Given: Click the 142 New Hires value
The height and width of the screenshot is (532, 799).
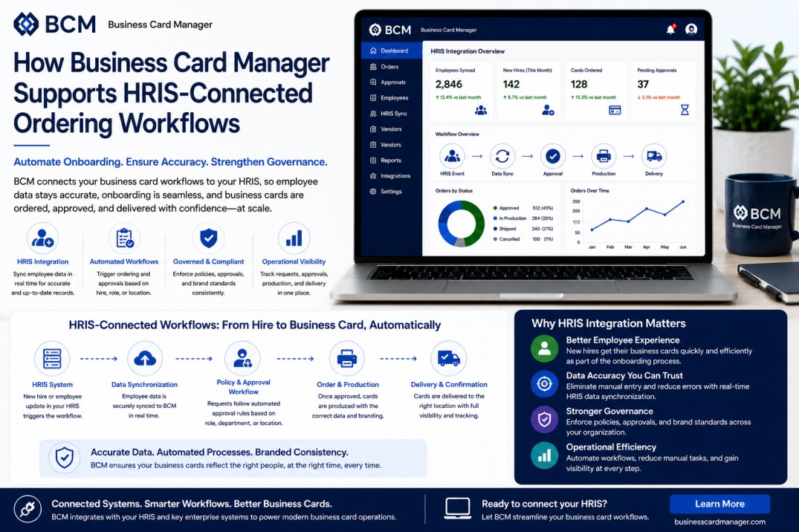Looking at the screenshot, I should (511, 84).
